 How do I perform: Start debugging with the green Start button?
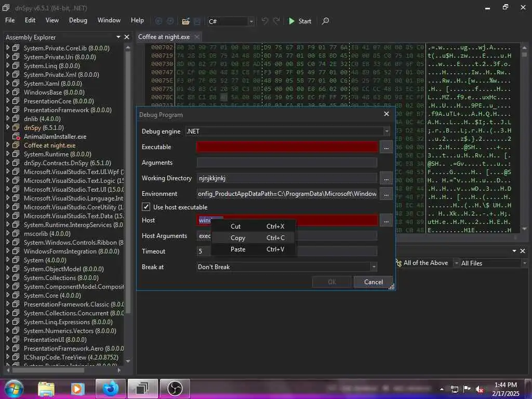[300, 21]
